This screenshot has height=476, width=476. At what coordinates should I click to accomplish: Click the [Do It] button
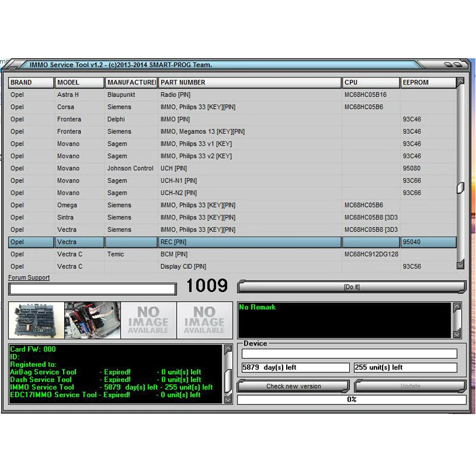point(352,287)
